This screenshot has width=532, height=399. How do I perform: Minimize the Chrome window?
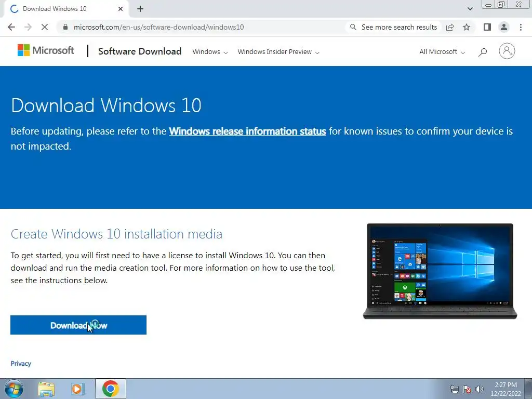tap(488, 5)
